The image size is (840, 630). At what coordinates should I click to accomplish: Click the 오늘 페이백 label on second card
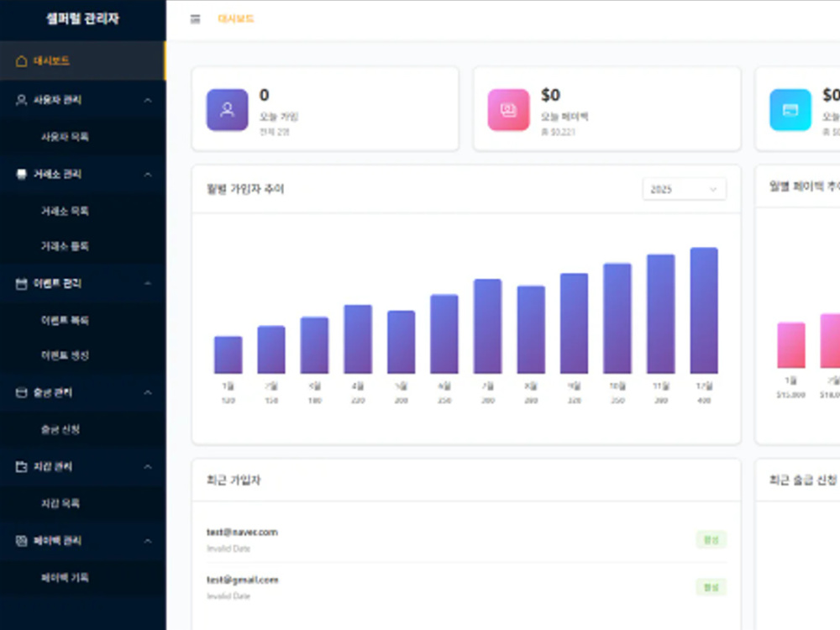(564, 116)
